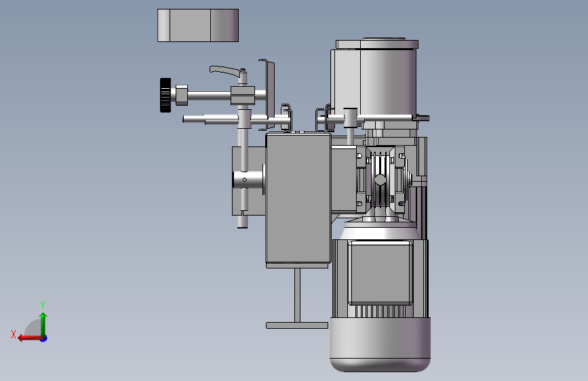Select the worm gear reducer with fins
The width and height of the screenshot is (588, 381).
(380, 182)
